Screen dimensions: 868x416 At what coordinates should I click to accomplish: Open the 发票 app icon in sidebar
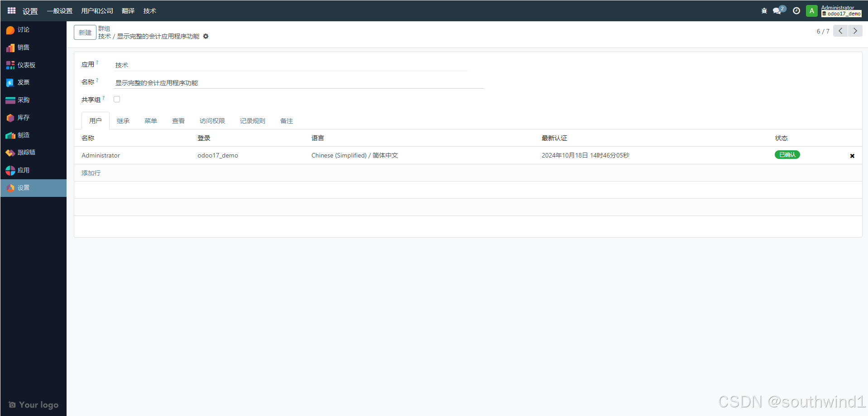tap(10, 82)
